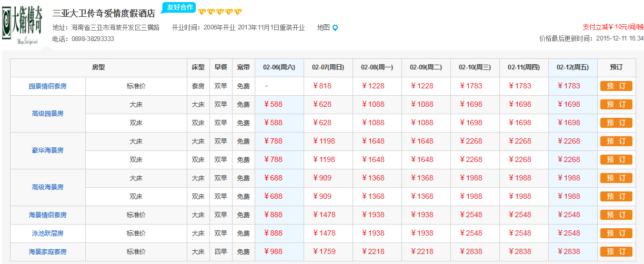The height and width of the screenshot is (264, 644).
Task: Open the 园景情侣套房 room type link
Action: [47, 86]
